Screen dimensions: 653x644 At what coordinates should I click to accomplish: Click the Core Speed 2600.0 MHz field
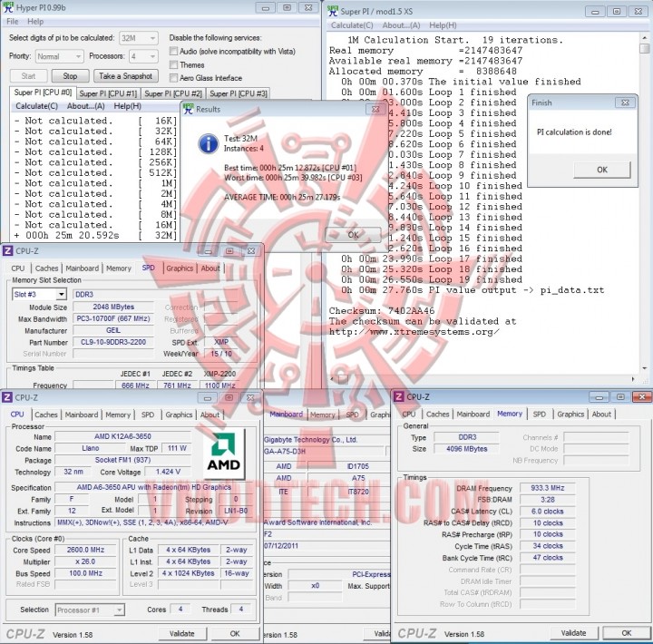pos(85,550)
